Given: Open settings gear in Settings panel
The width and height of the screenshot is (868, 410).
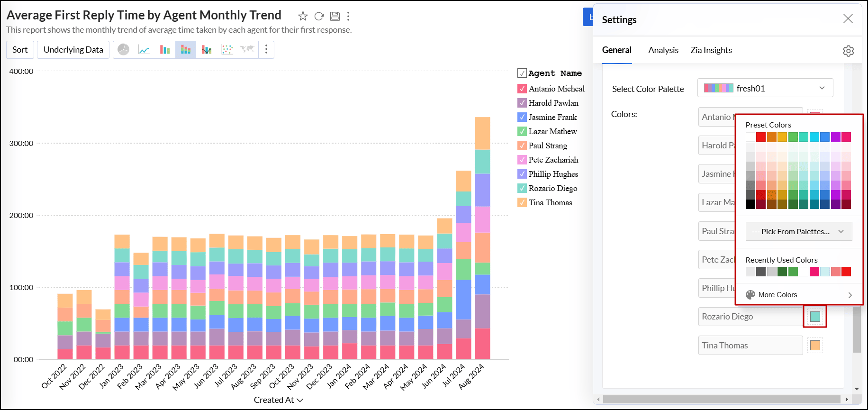Looking at the screenshot, I should point(848,51).
